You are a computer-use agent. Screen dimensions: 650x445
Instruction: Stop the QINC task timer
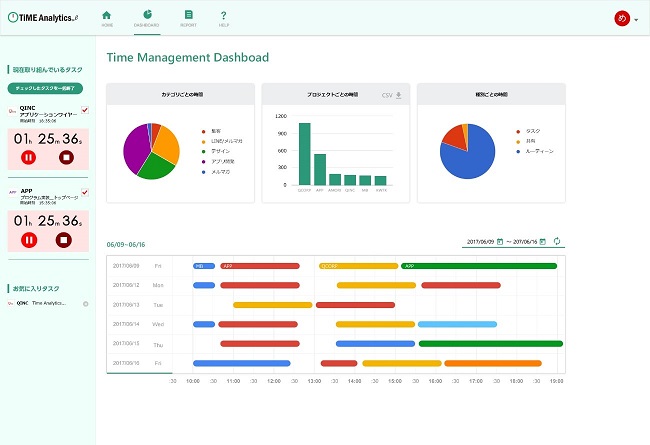pos(66,157)
